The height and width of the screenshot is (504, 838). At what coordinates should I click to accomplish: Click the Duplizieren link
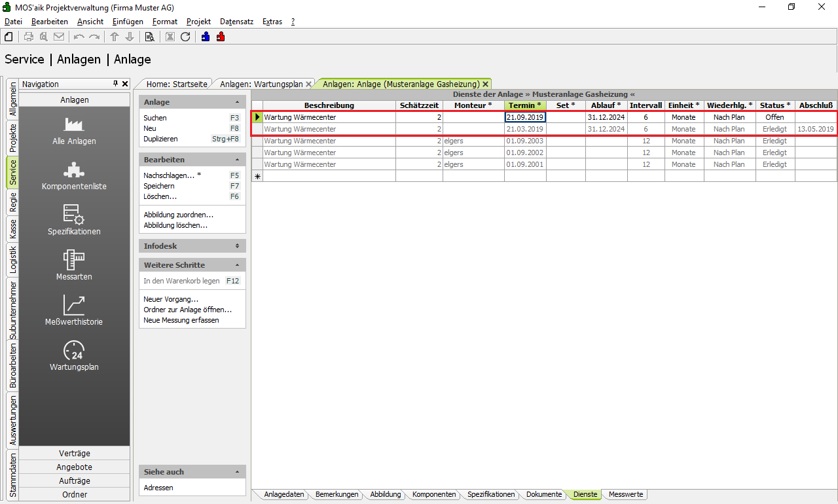(x=160, y=139)
